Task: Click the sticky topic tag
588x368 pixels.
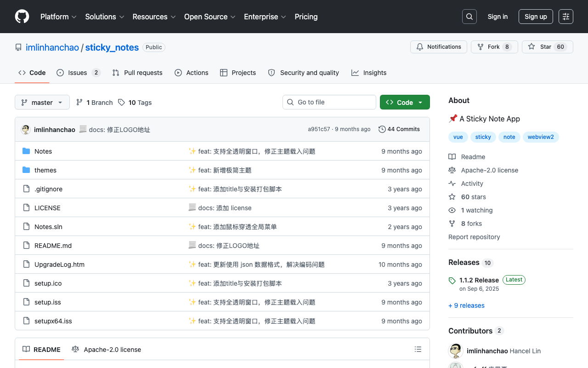Action: pyautogui.click(x=483, y=137)
